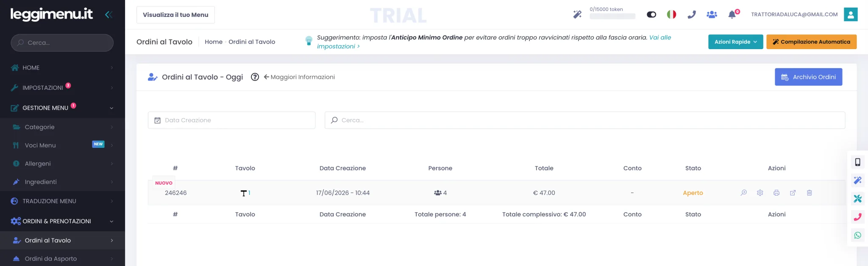Image resolution: width=868 pixels, height=266 pixels.
Task: Toggle the dark mode switch in header
Action: (x=651, y=14)
